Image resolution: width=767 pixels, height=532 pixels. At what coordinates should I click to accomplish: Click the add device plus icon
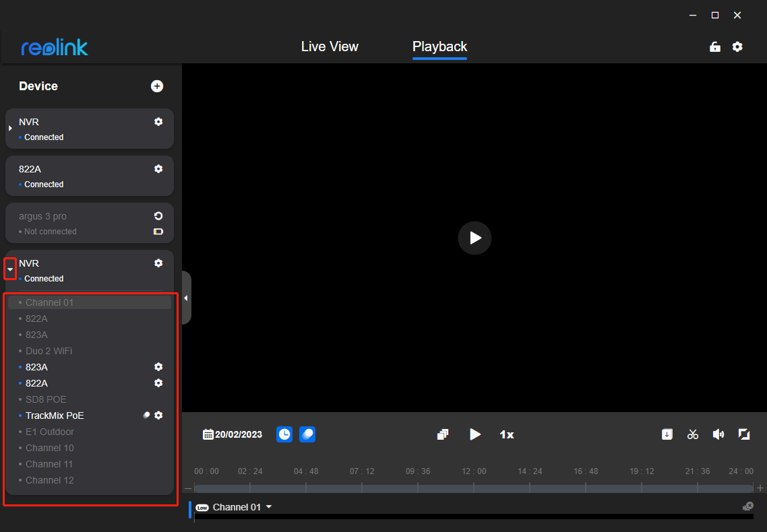pos(157,86)
